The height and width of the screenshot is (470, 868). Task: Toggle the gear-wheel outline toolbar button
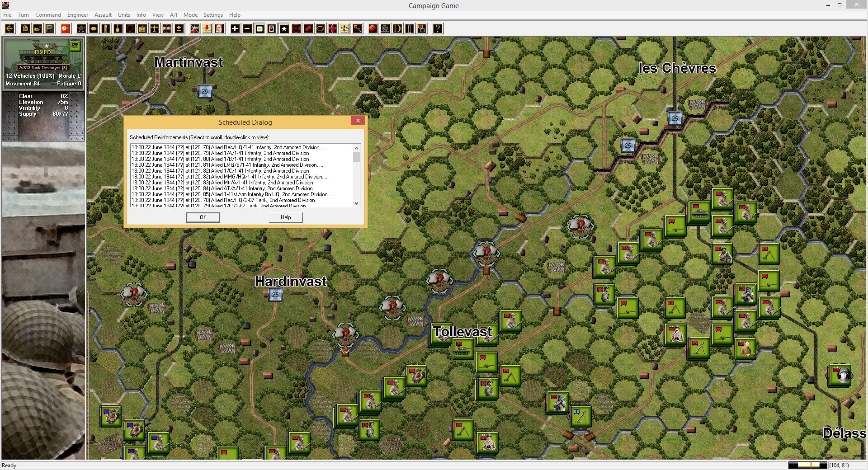point(385,28)
